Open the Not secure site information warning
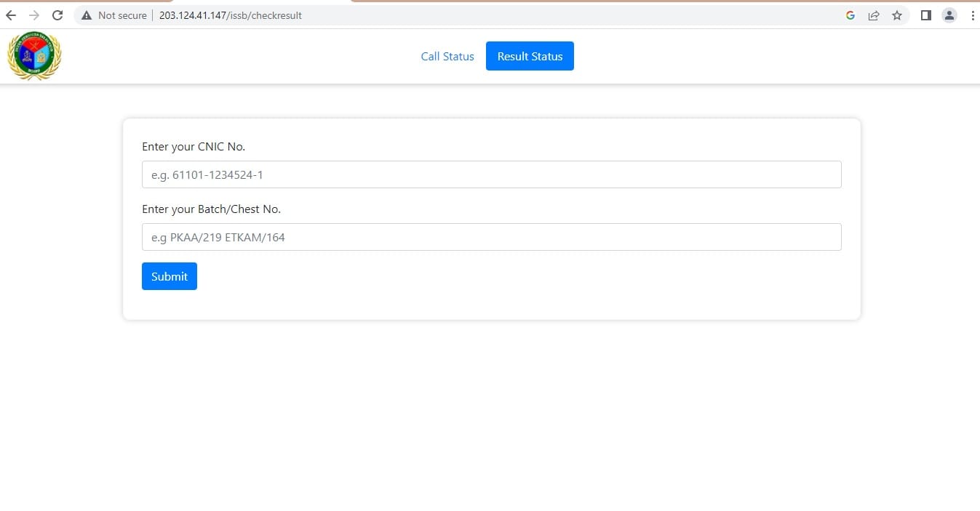This screenshot has width=980, height=511. coord(114,15)
